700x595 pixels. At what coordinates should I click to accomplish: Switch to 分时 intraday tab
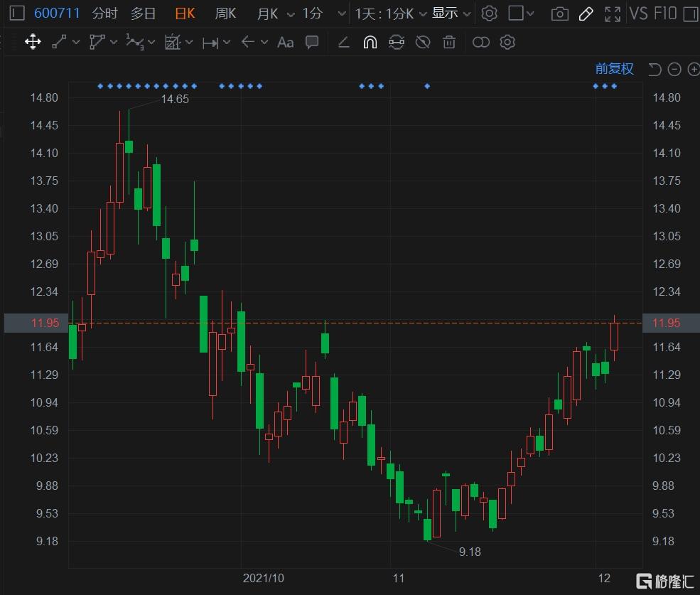point(104,14)
